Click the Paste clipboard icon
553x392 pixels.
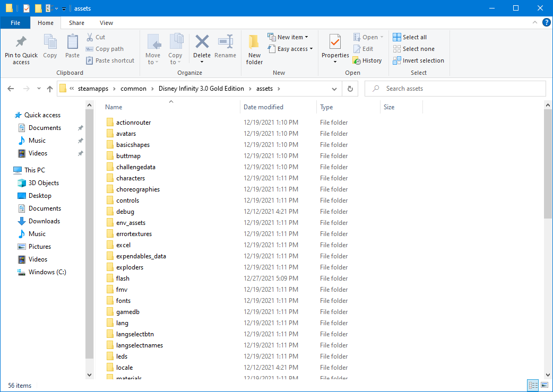[x=72, y=41]
